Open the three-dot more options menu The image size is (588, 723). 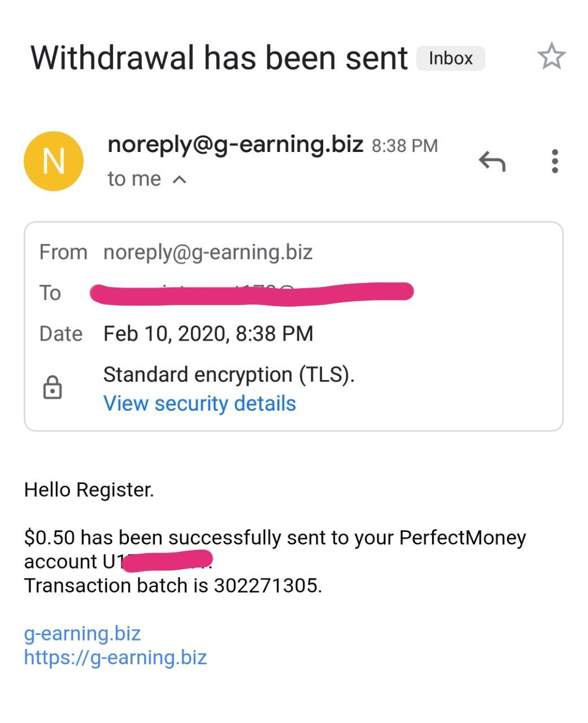click(555, 162)
